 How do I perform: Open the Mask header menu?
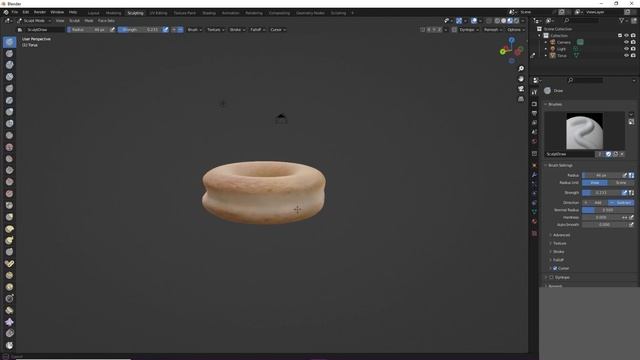[89, 20]
